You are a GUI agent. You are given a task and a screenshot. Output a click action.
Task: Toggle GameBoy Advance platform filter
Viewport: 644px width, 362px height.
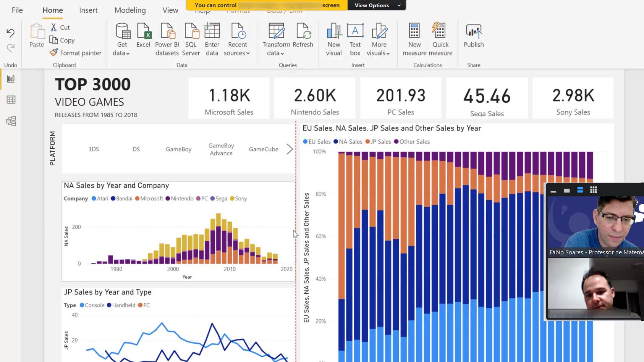tap(221, 149)
